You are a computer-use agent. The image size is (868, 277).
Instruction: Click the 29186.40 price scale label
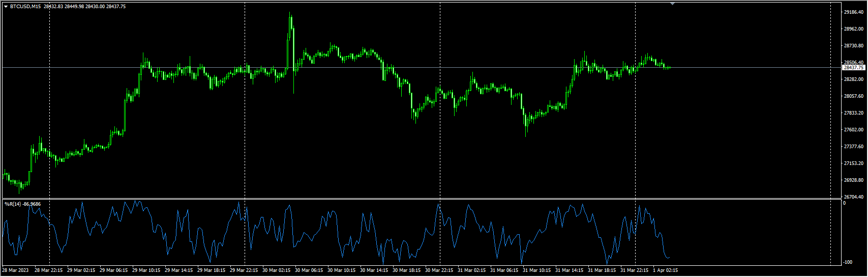point(854,12)
